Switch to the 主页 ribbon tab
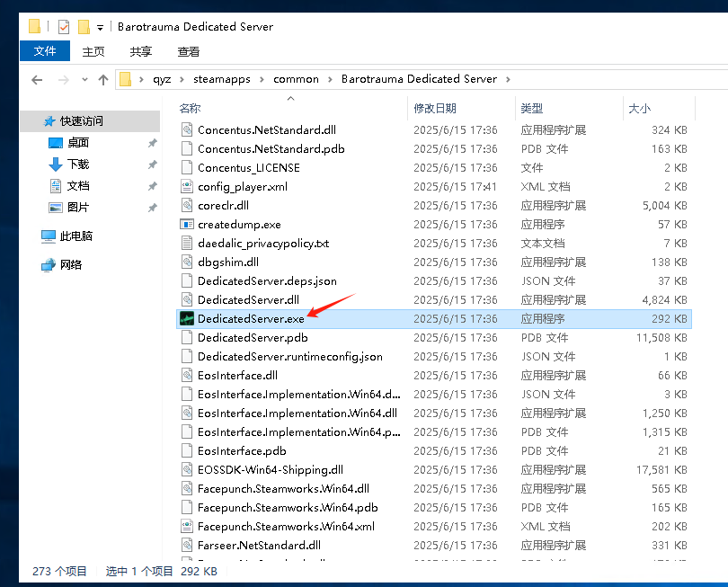This screenshot has width=728, height=587. coord(93,51)
